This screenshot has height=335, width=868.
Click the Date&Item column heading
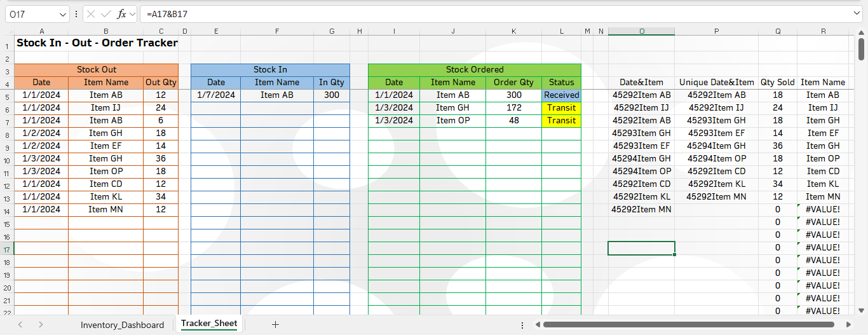[641, 83]
